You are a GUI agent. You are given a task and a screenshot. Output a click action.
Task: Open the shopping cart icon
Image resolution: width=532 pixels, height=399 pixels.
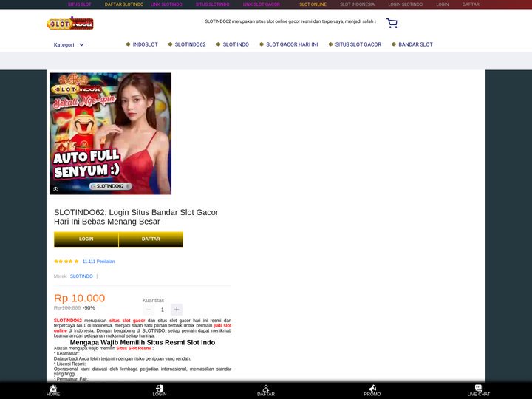coord(392,23)
